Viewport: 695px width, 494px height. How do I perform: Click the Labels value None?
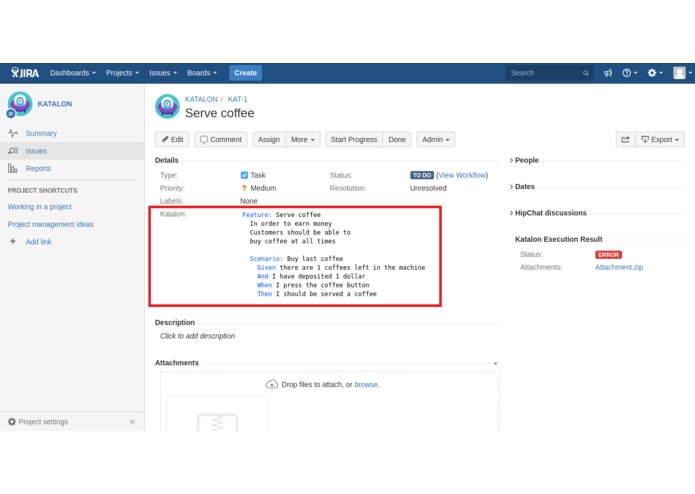[x=249, y=201]
